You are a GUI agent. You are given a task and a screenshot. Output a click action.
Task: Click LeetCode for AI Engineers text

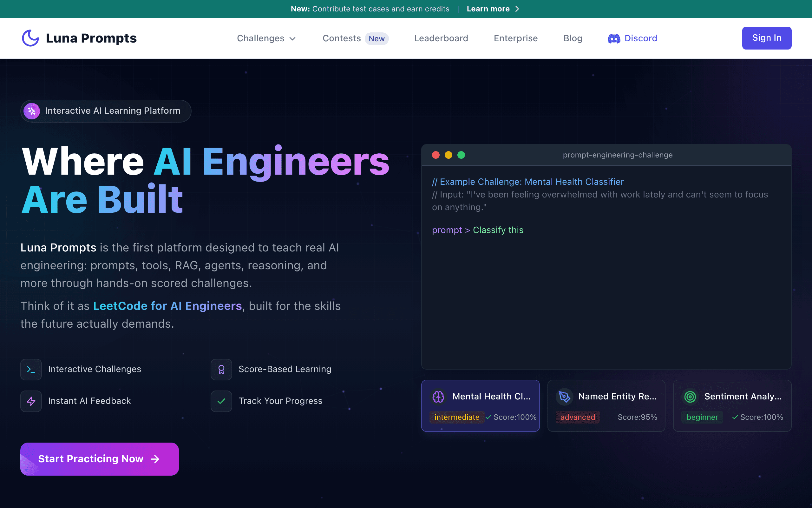coord(167,306)
